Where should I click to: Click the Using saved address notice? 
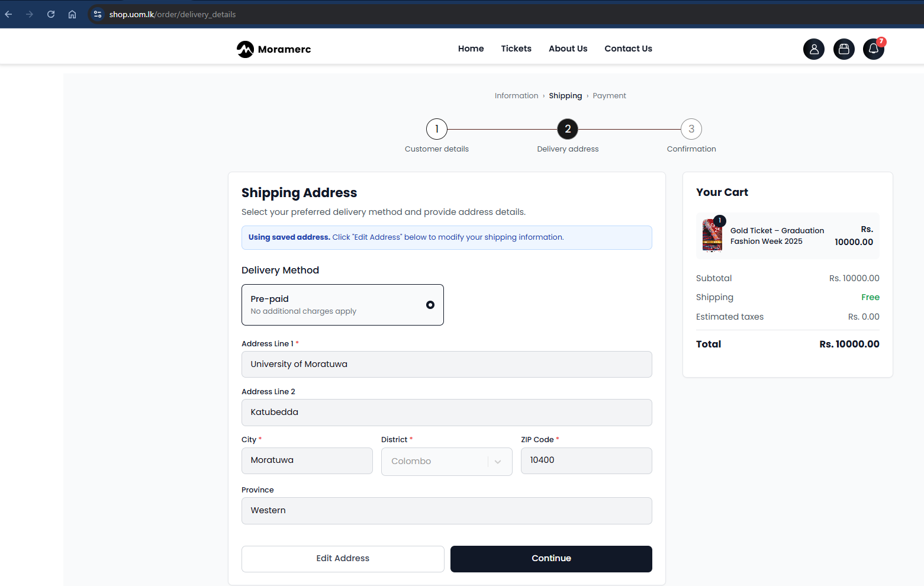447,237
